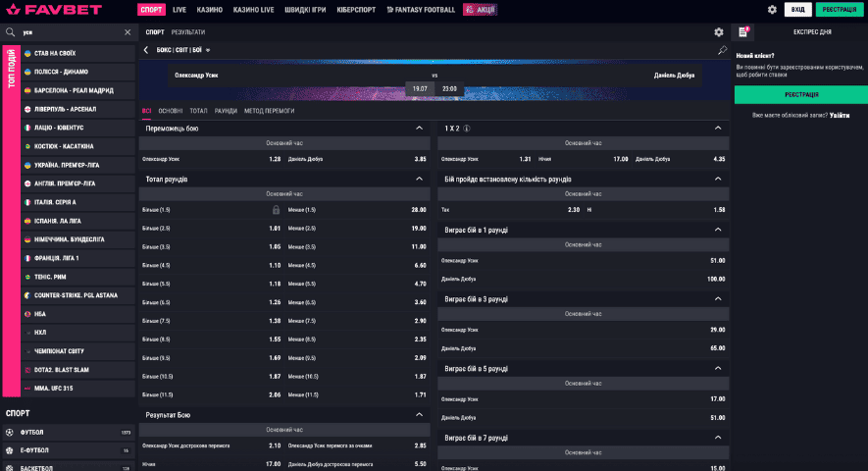Open sport view settings gear icon
The height and width of the screenshot is (471, 868).
(x=719, y=32)
